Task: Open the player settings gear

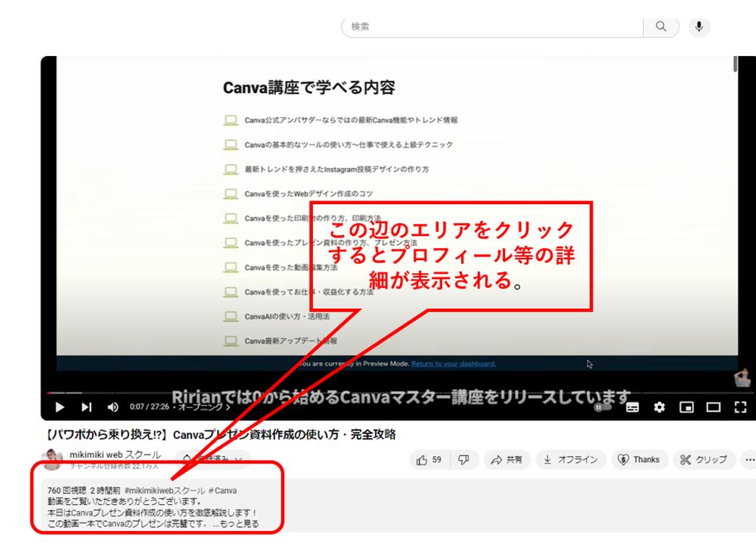Action: tap(658, 408)
